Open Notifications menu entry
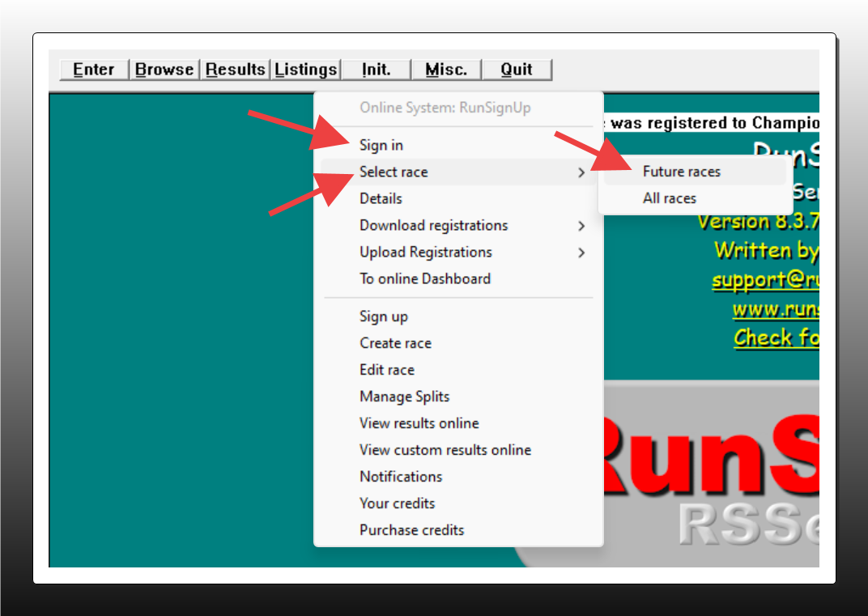This screenshot has width=868, height=616. pos(458,477)
